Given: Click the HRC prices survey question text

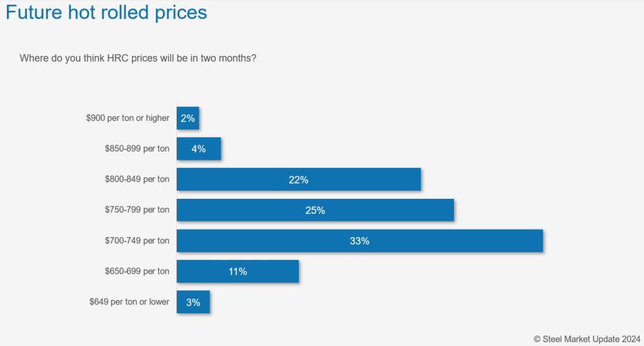Looking at the screenshot, I should (138, 58).
